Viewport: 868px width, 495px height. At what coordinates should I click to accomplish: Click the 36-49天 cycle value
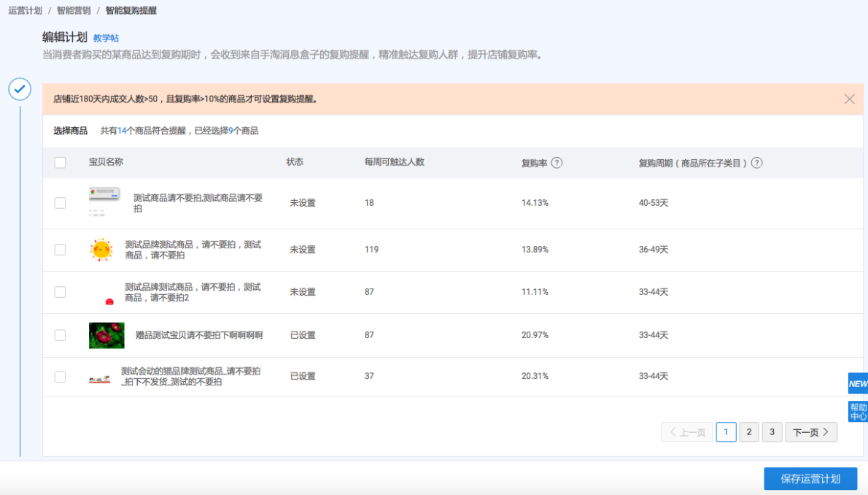point(654,250)
